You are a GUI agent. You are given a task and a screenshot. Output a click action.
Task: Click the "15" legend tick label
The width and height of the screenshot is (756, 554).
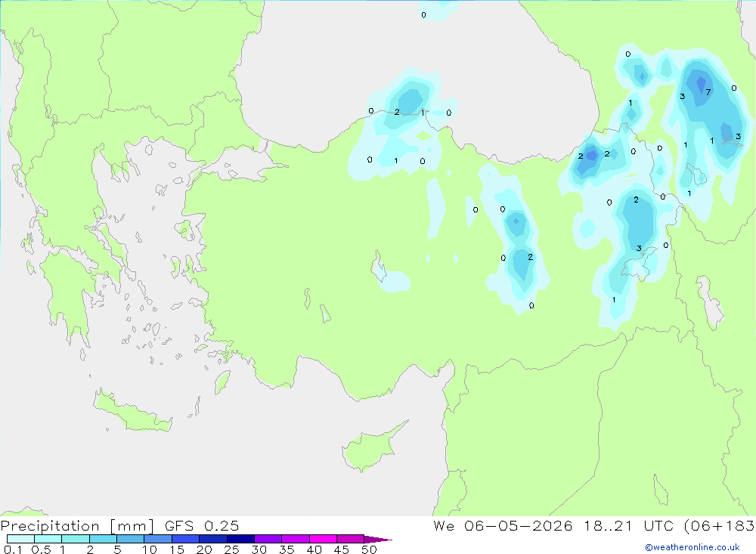(x=177, y=549)
